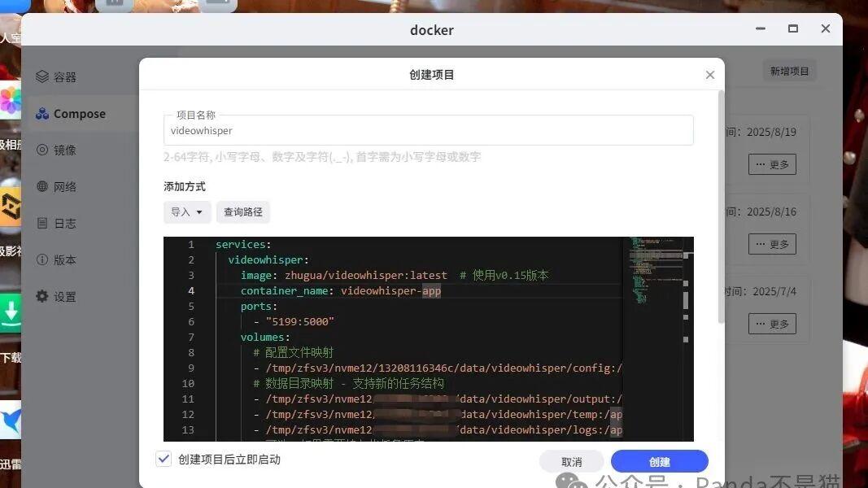Open the 设置 settings gear icon

(42, 296)
